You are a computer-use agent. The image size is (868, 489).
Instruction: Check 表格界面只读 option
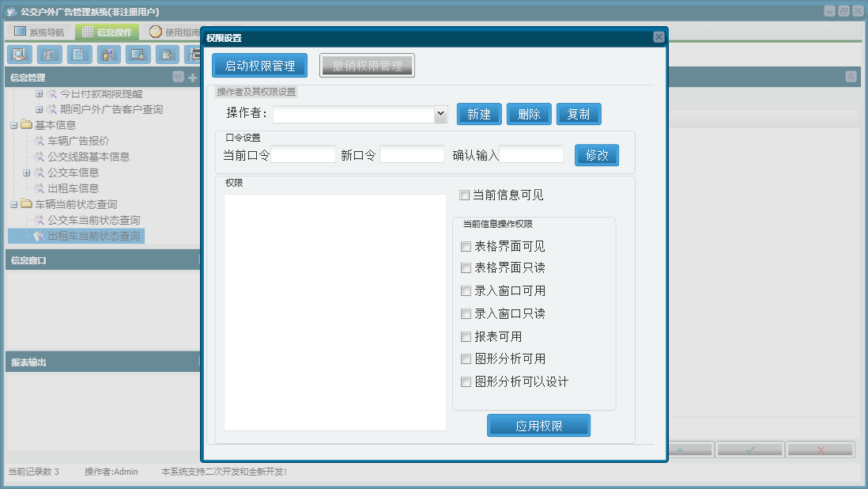pos(466,268)
